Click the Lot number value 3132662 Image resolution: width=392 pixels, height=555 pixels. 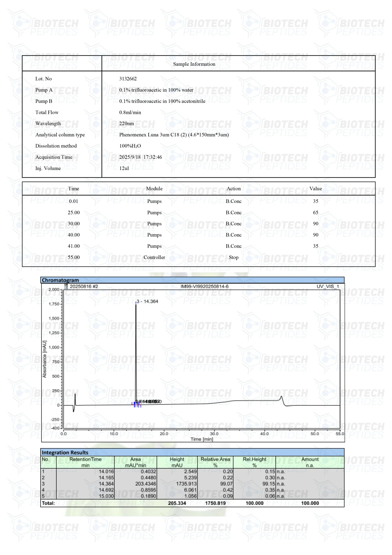tap(128, 79)
